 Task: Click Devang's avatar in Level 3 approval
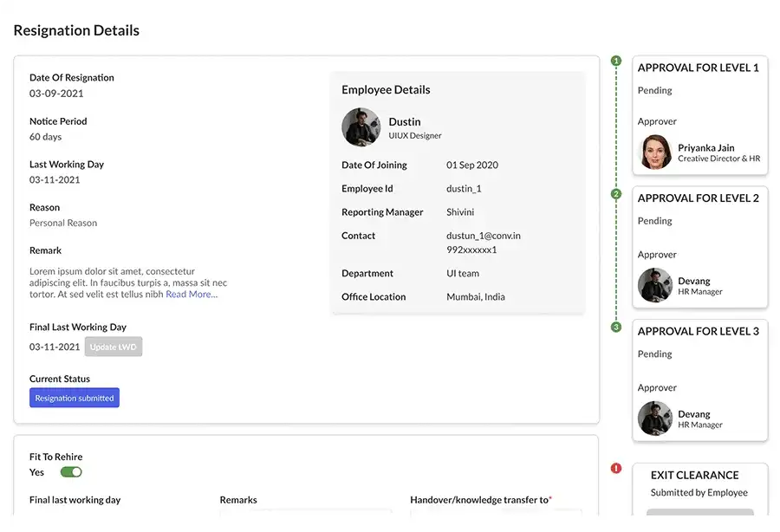coord(654,418)
